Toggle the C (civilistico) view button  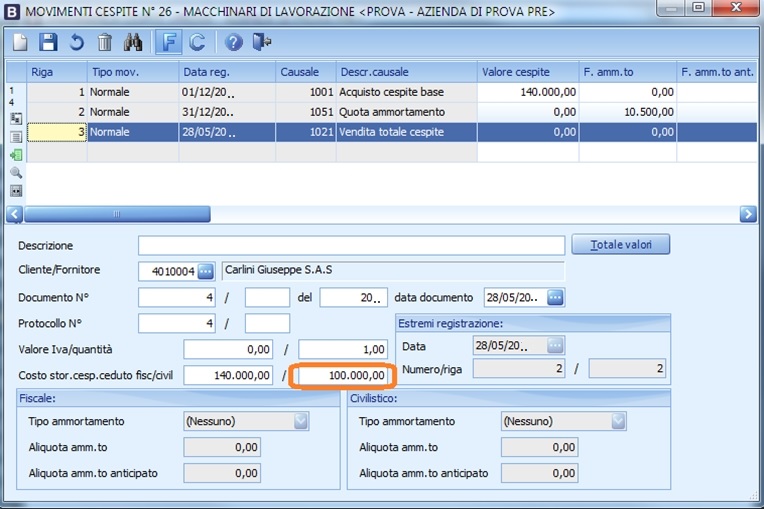click(x=197, y=42)
